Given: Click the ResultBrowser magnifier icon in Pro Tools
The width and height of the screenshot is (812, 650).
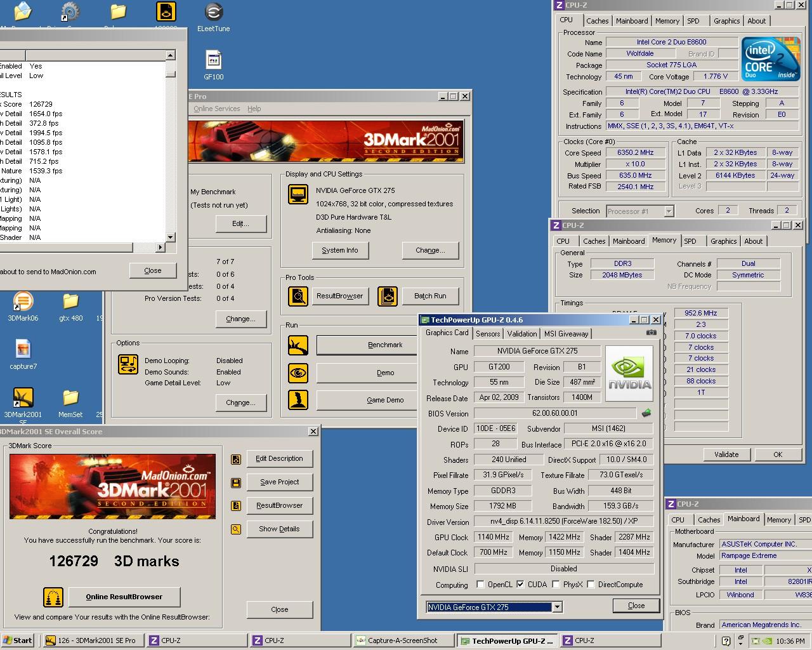Looking at the screenshot, I should (x=298, y=296).
